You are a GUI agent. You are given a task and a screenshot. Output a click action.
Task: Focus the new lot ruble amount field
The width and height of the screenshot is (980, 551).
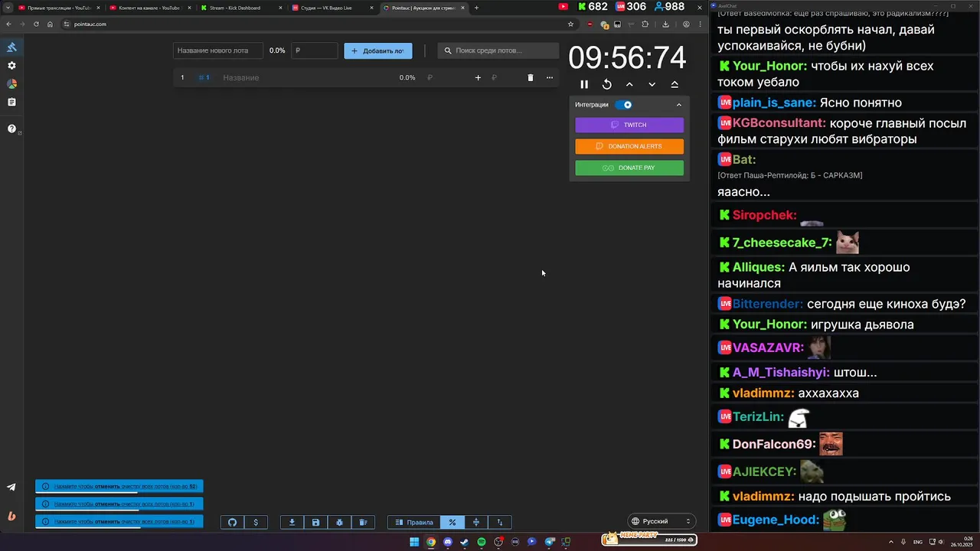click(x=315, y=51)
